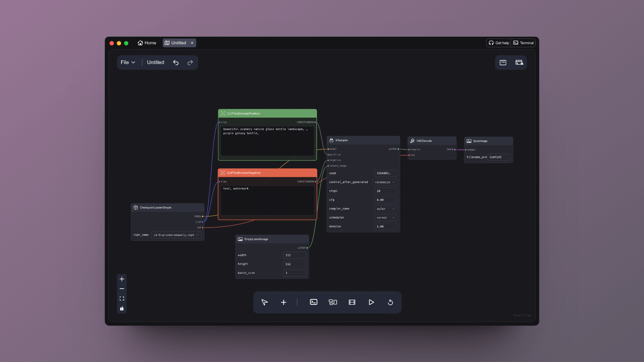This screenshot has height=362, width=644.
Task: Click the Get help button
Action: 499,43
